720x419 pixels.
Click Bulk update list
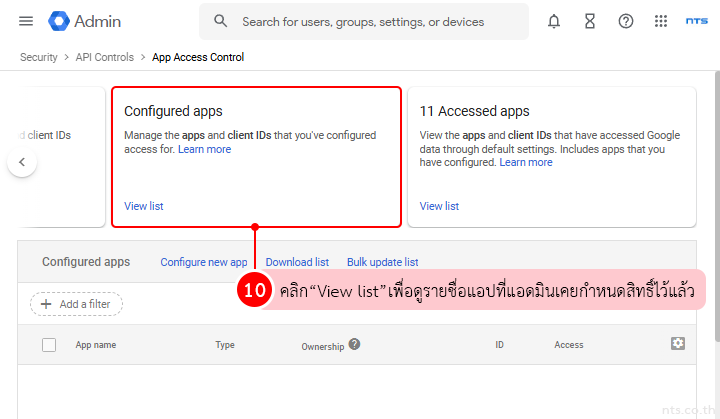click(x=382, y=262)
